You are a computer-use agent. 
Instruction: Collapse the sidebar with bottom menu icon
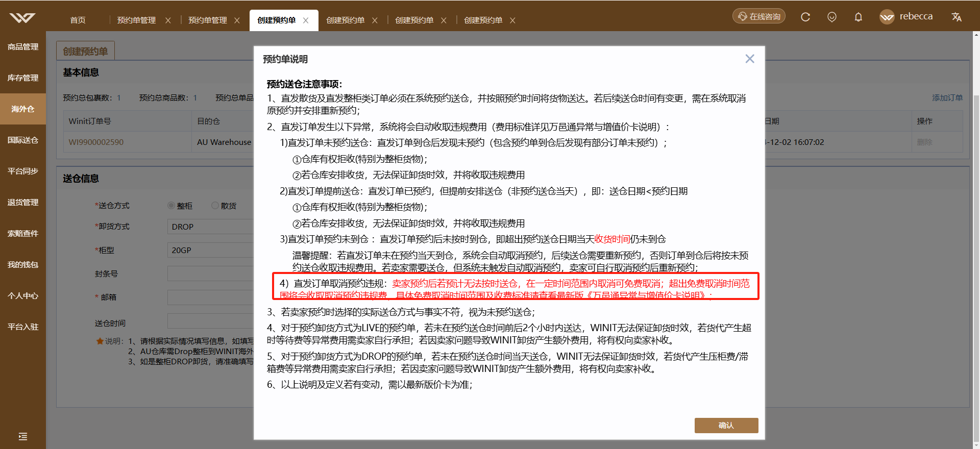point(23,436)
